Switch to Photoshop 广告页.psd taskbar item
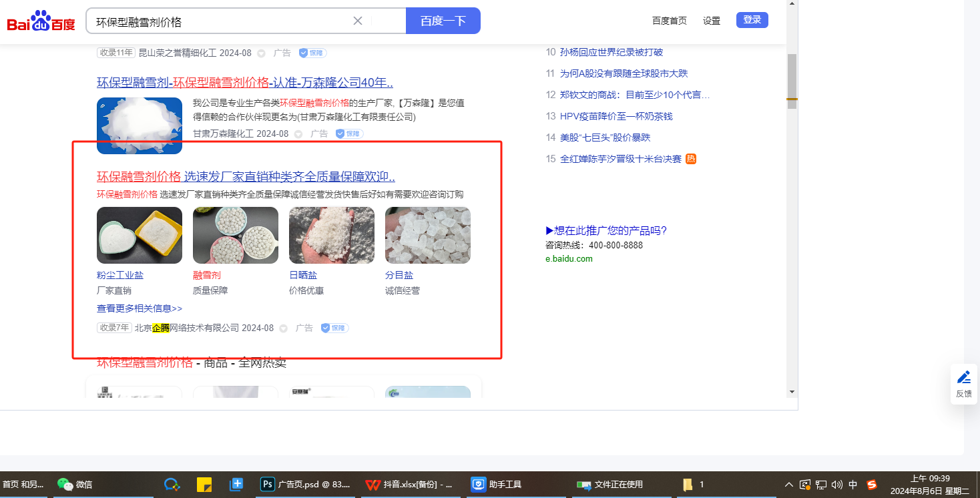The width and height of the screenshot is (980, 498). [306, 485]
